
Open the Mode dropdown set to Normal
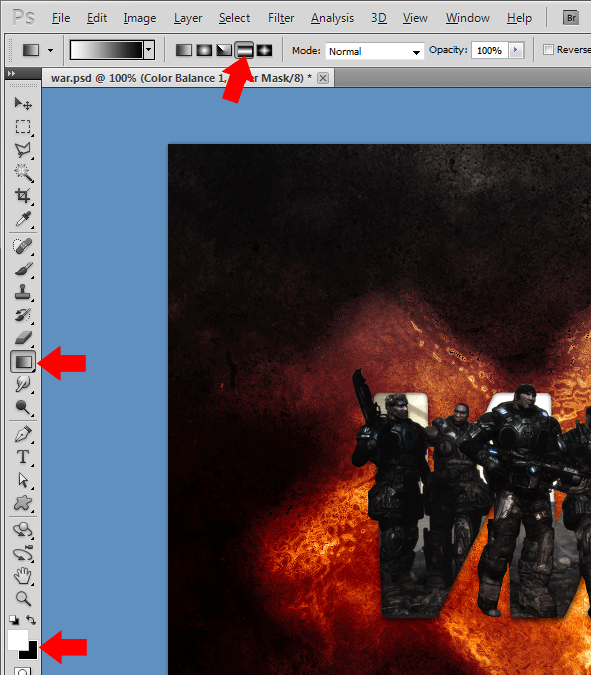pos(374,51)
